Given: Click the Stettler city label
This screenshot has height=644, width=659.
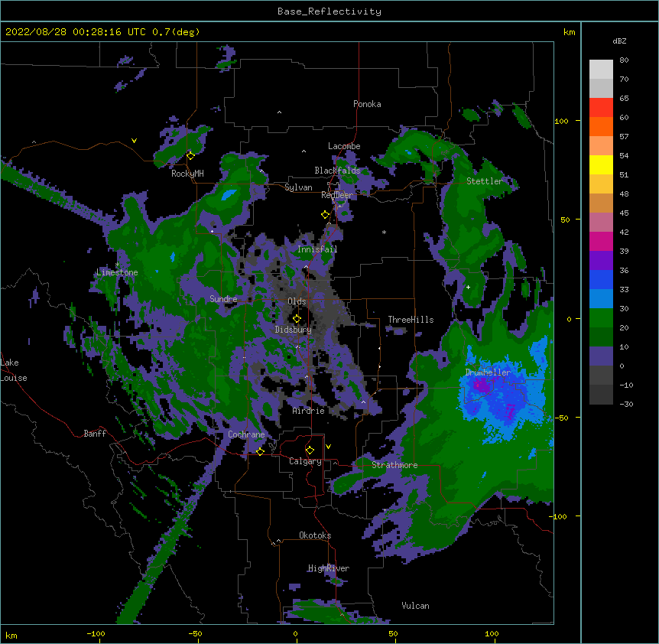Looking at the screenshot, I should point(485,181).
